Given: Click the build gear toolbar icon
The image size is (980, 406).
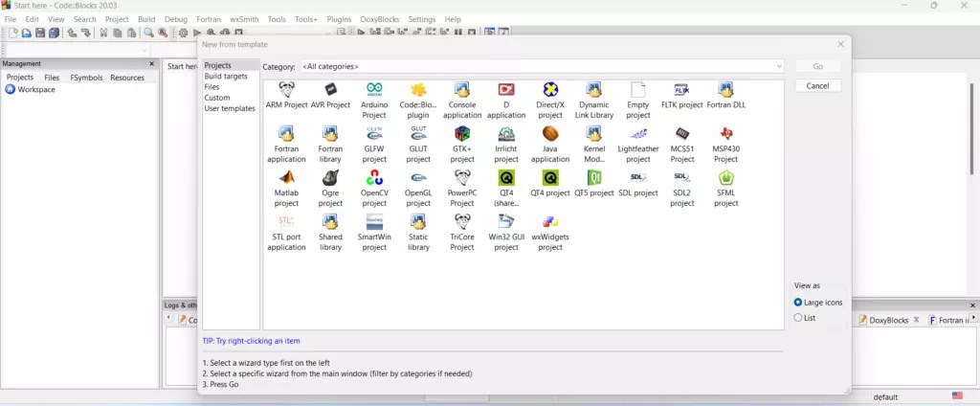Looking at the screenshot, I should click(x=183, y=34).
